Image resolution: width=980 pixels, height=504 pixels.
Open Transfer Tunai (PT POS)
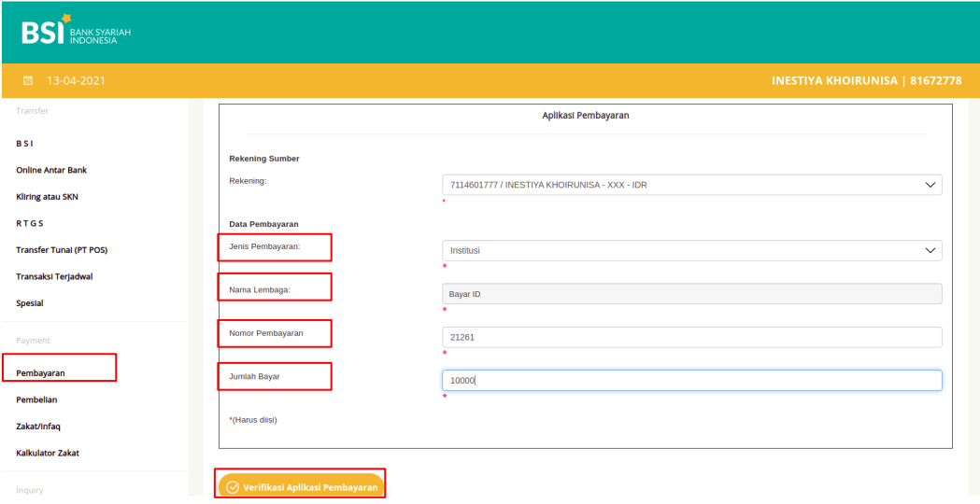61,250
